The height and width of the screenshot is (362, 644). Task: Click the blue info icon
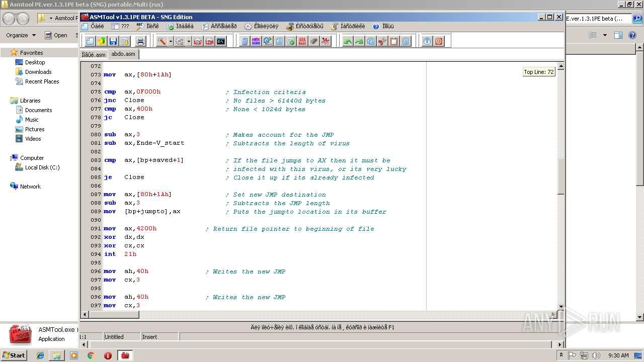point(427,41)
